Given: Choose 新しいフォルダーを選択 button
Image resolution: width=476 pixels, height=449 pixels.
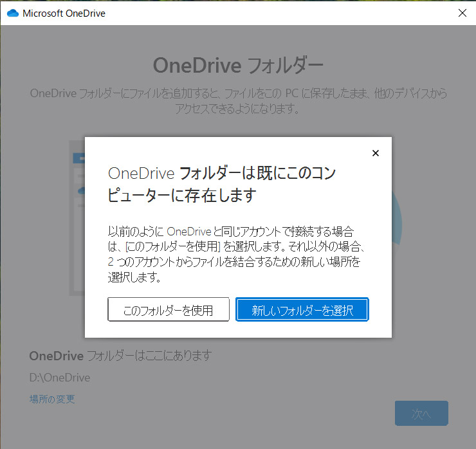Looking at the screenshot, I should [x=302, y=309].
